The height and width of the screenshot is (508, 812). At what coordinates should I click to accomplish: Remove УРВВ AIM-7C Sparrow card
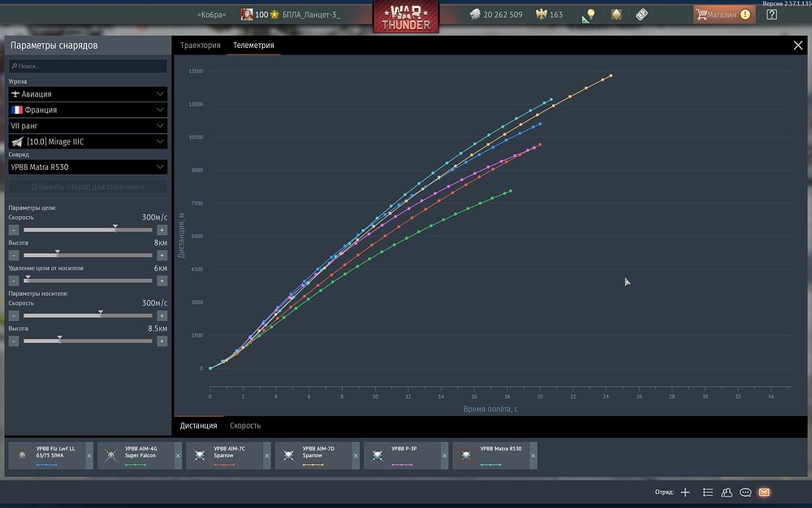266,456
